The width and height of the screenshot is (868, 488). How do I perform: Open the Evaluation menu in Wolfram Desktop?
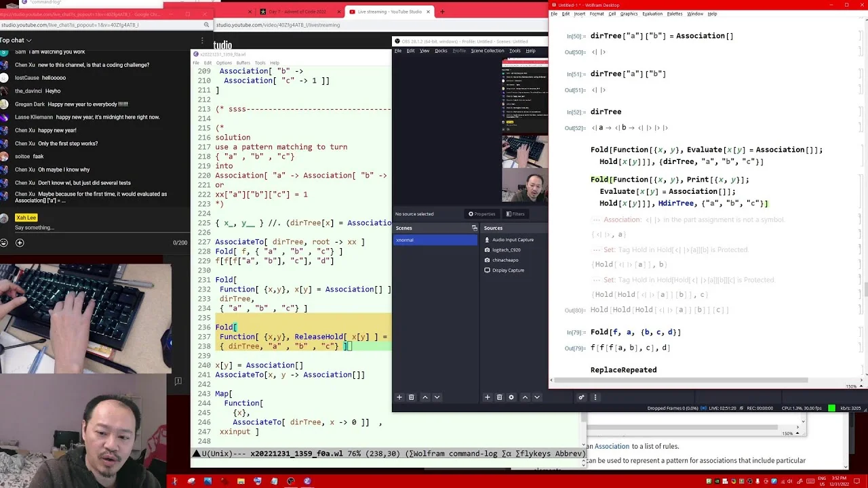click(x=652, y=14)
